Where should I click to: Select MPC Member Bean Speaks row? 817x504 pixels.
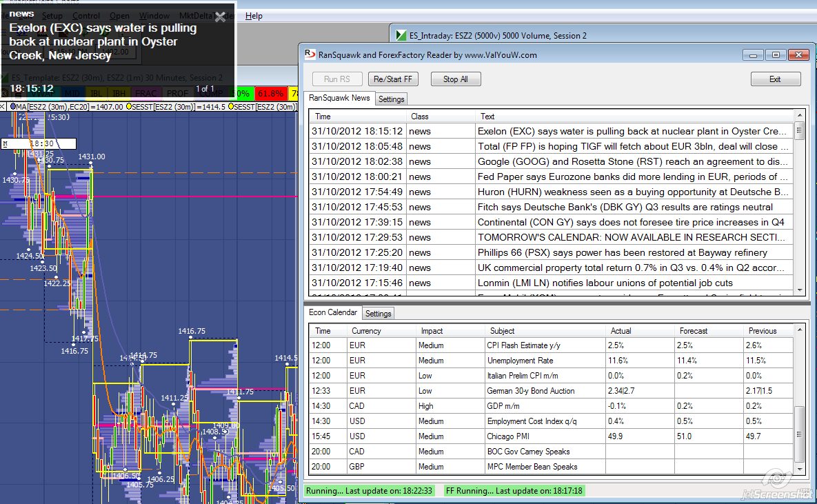[552, 466]
